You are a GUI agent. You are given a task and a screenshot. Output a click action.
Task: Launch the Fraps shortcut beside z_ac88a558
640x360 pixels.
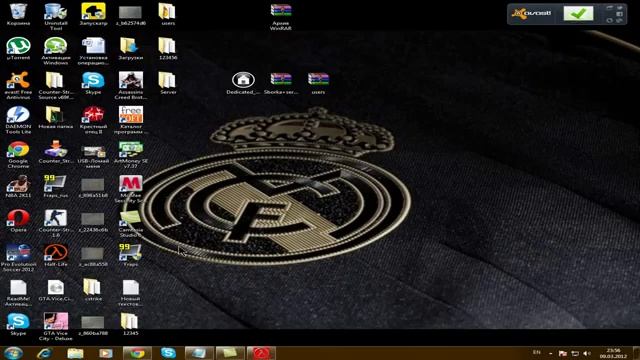(131, 253)
